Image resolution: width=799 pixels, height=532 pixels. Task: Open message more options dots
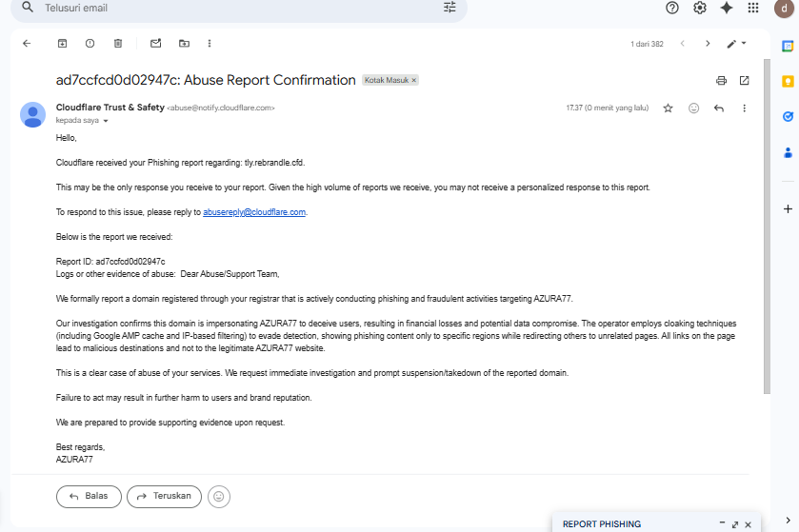point(744,108)
